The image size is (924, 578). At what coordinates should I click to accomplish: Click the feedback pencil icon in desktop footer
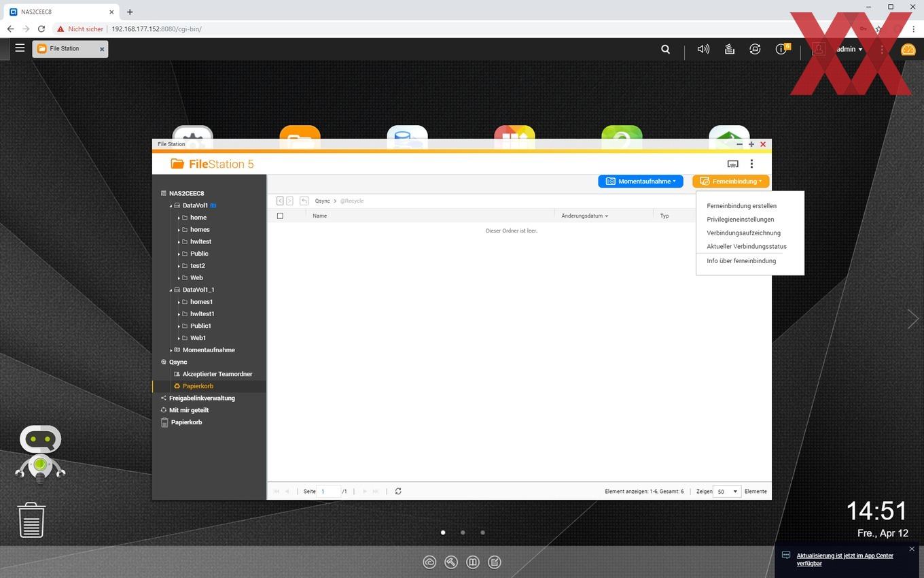[495, 562]
